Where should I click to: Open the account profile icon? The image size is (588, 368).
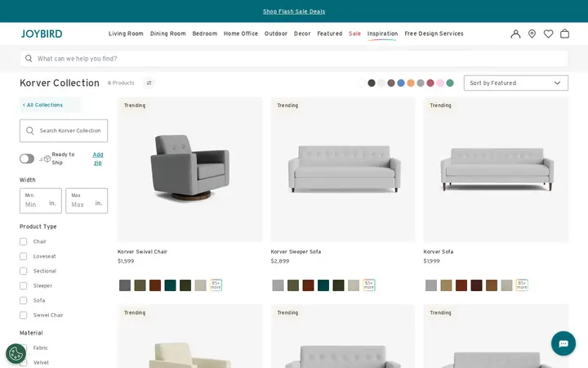(515, 34)
